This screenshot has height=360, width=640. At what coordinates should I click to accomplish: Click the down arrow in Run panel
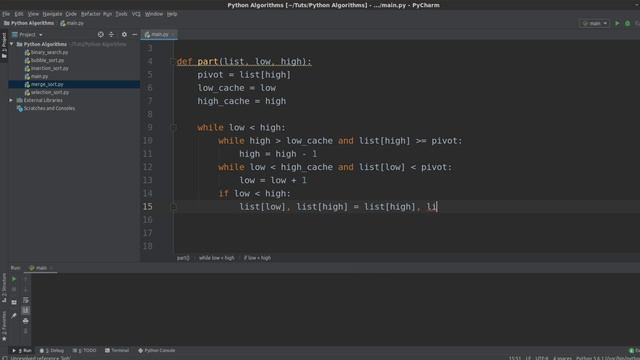pyautogui.click(x=26, y=289)
